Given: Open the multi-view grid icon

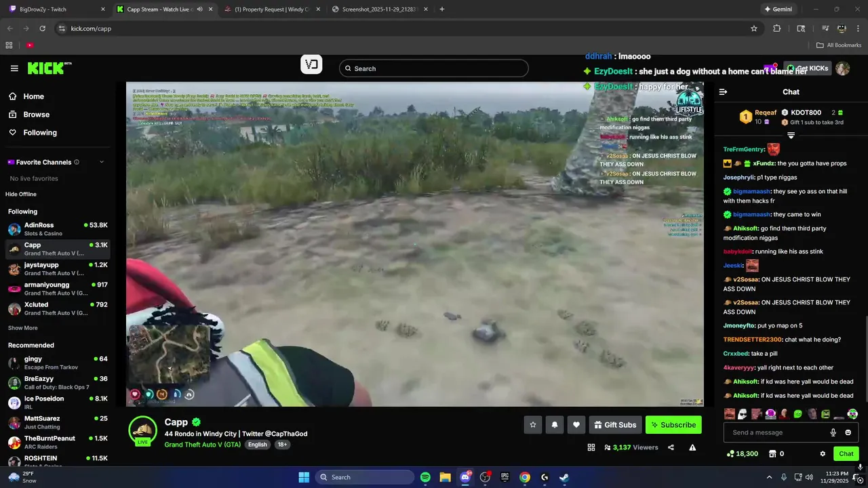Looking at the screenshot, I should (x=591, y=447).
